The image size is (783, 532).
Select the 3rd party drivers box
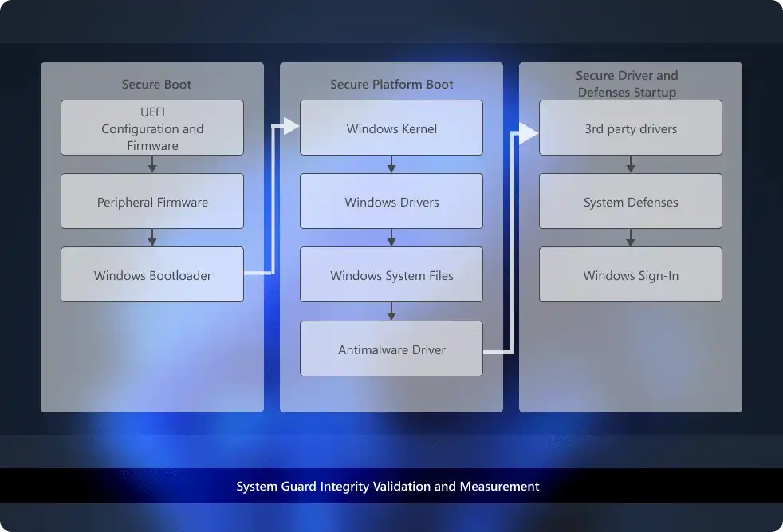631,128
